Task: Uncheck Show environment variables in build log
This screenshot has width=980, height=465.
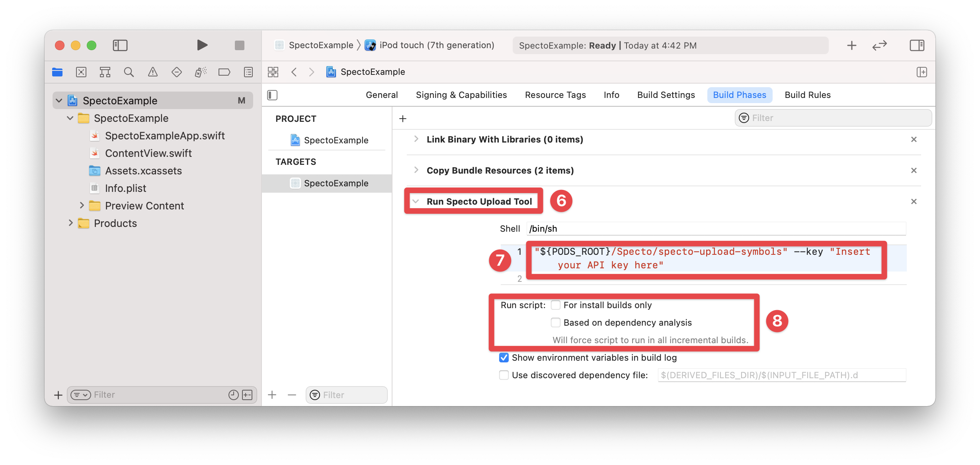Action: 504,358
